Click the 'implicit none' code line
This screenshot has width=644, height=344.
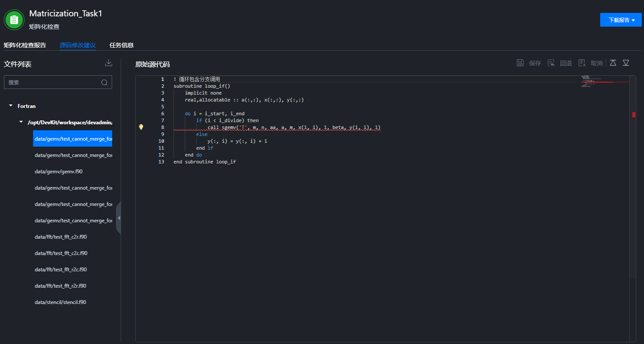tap(203, 93)
